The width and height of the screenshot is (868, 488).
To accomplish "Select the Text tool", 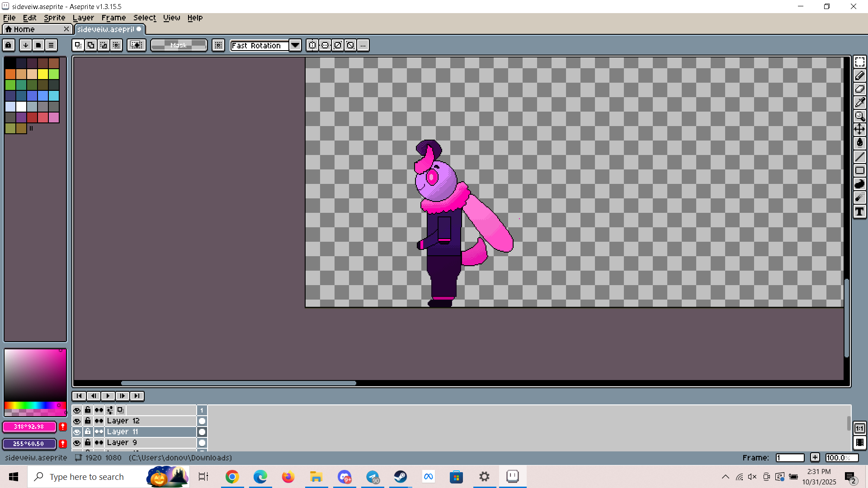I will coord(859,211).
